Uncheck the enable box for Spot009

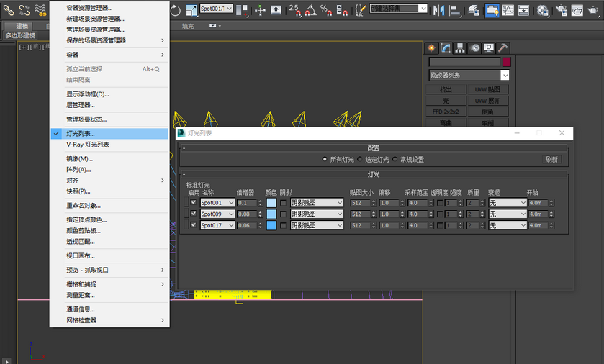194,214
